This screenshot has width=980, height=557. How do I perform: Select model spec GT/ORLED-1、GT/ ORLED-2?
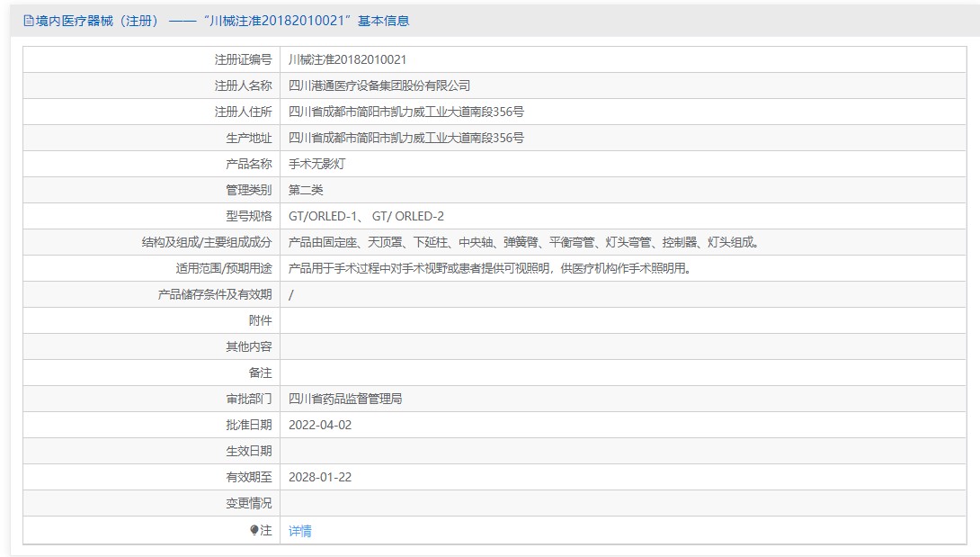pyautogui.click(x=366, y=216)
